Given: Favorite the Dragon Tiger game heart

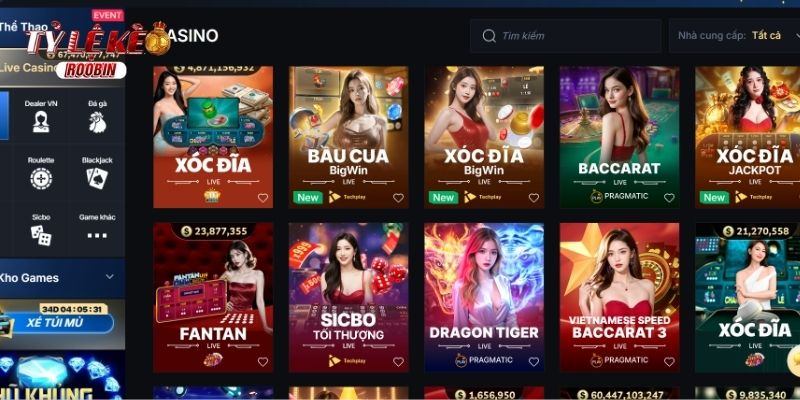Looking at the screenshot, I should click(x=533, y=361).
